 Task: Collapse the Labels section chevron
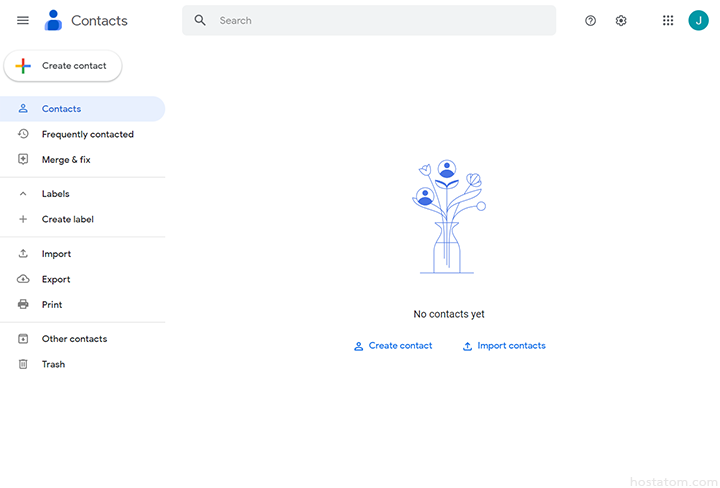[x=23, y=194]
